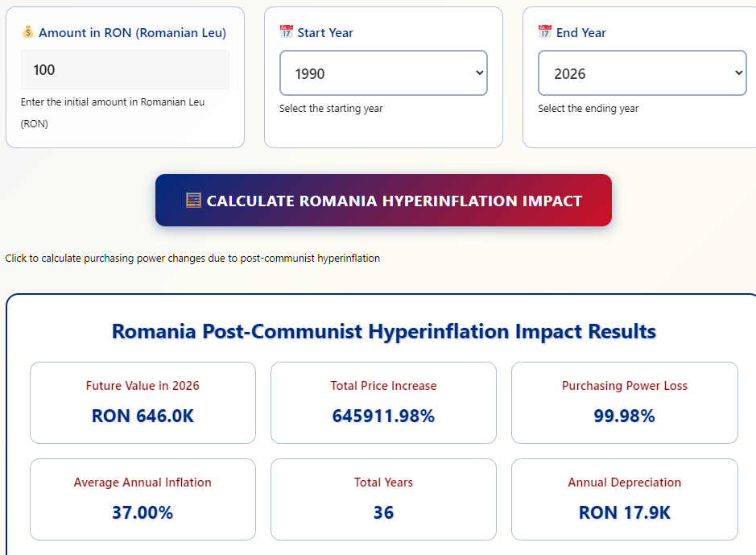Click the abacus icon on the calculate button

click(x=193, y=200)
